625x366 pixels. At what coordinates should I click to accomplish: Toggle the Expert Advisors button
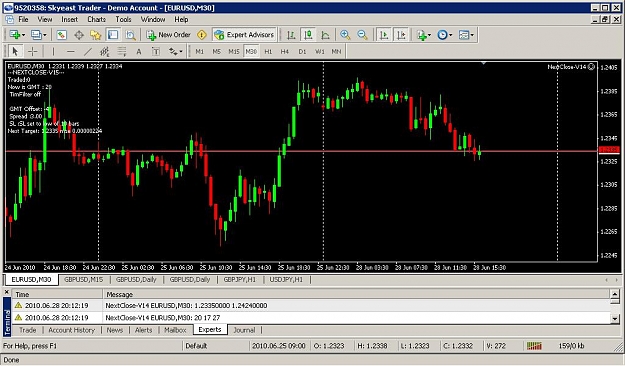[244, 35]
